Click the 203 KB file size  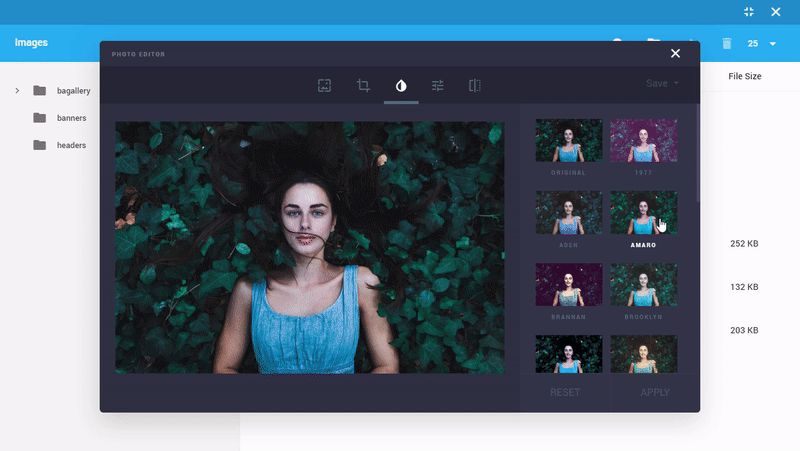(x=744, y=330)
